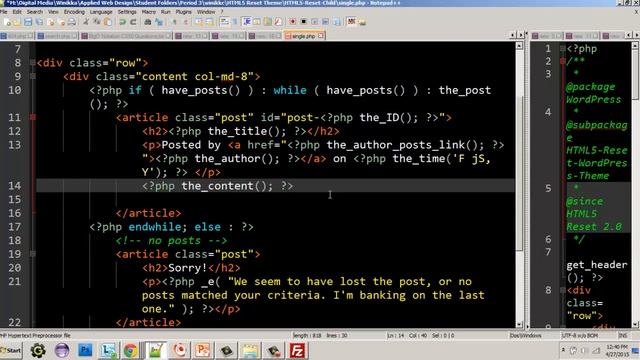Screen dimensions: 640x360
Task: Toggle INS mode in the status bar
Action: pos(623,336)
